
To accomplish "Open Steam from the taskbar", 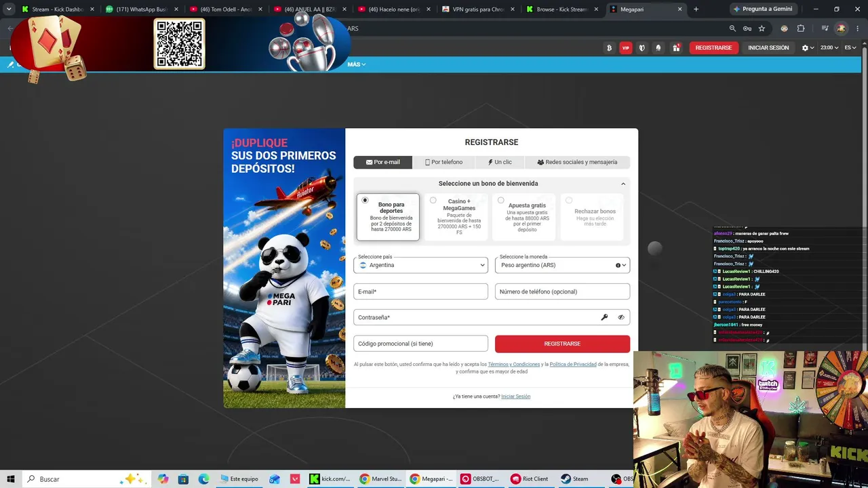I will click(574, 479).
